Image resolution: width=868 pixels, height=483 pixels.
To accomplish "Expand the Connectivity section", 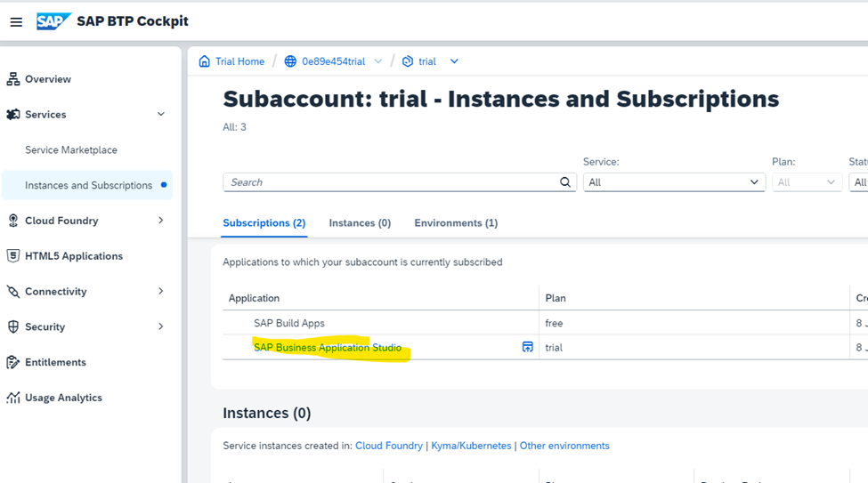I will coord(161,291).
